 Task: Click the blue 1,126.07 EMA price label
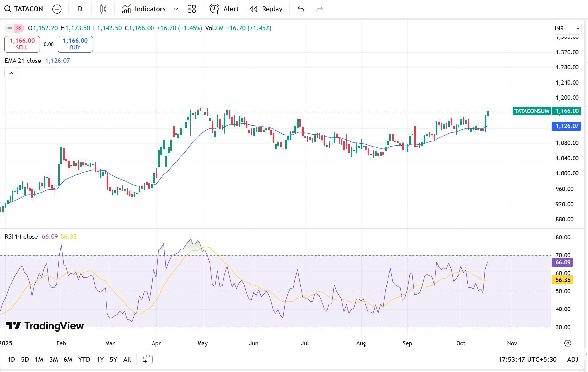click(567, 126)
